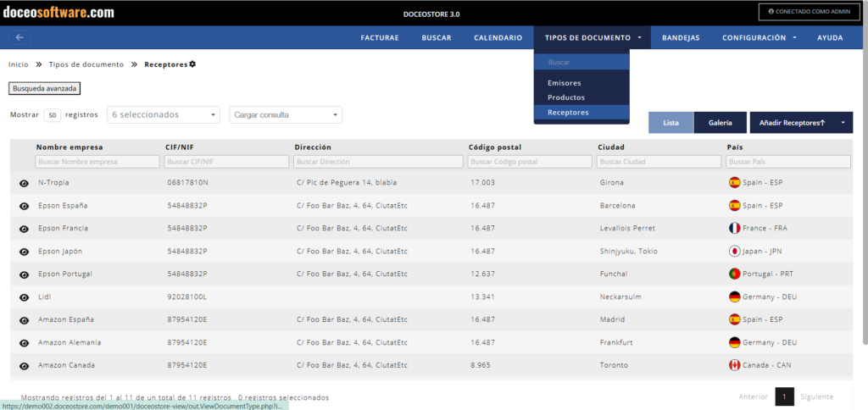868x410 pixels.
Task: Click Conectado como Admin button
Action: tap(810, 12)
